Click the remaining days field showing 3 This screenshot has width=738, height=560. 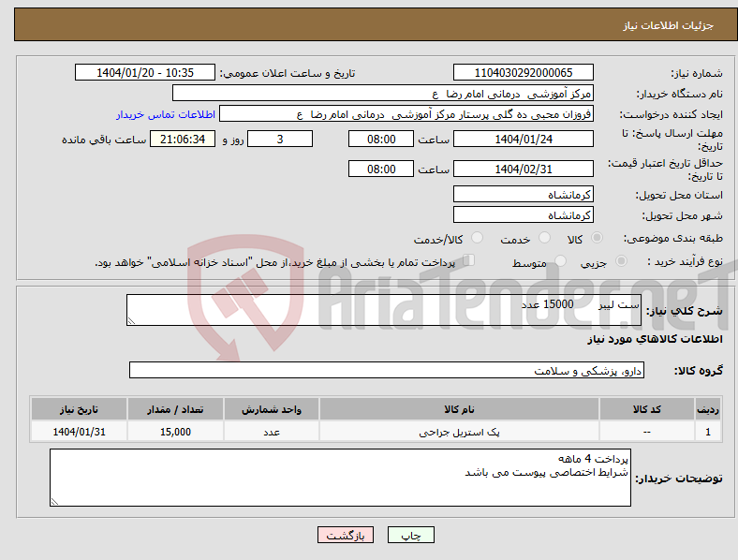tap(280, 139)
